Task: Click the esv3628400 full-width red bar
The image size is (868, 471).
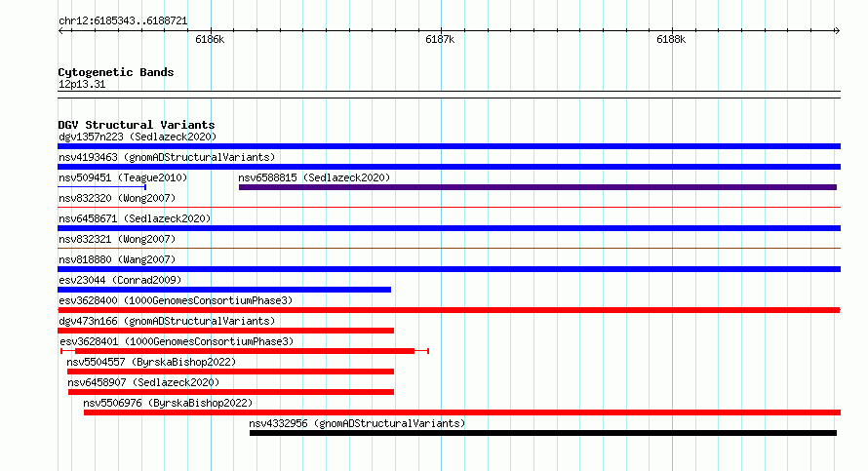Action: point(449,310)
